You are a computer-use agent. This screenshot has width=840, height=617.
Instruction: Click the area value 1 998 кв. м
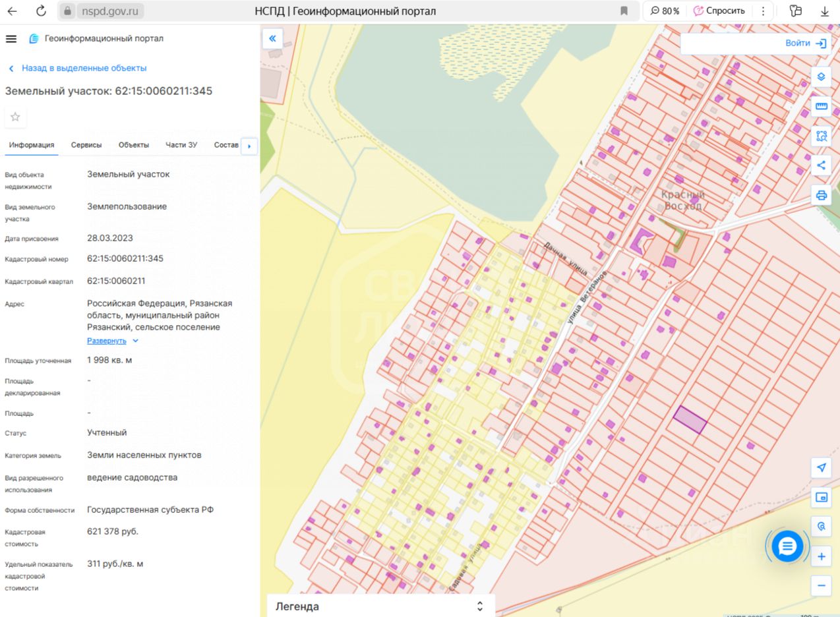coord(109,360)
